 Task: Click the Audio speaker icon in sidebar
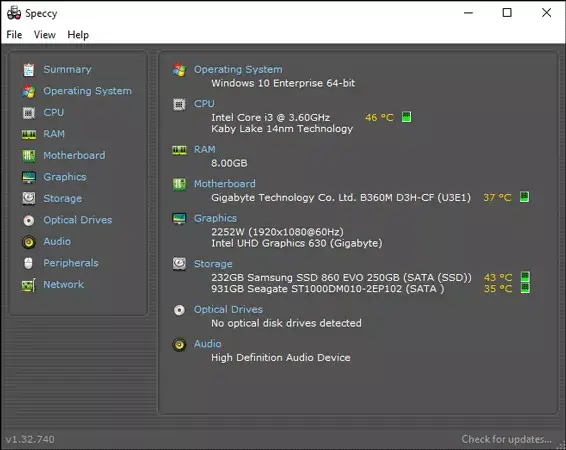[29, 242]
